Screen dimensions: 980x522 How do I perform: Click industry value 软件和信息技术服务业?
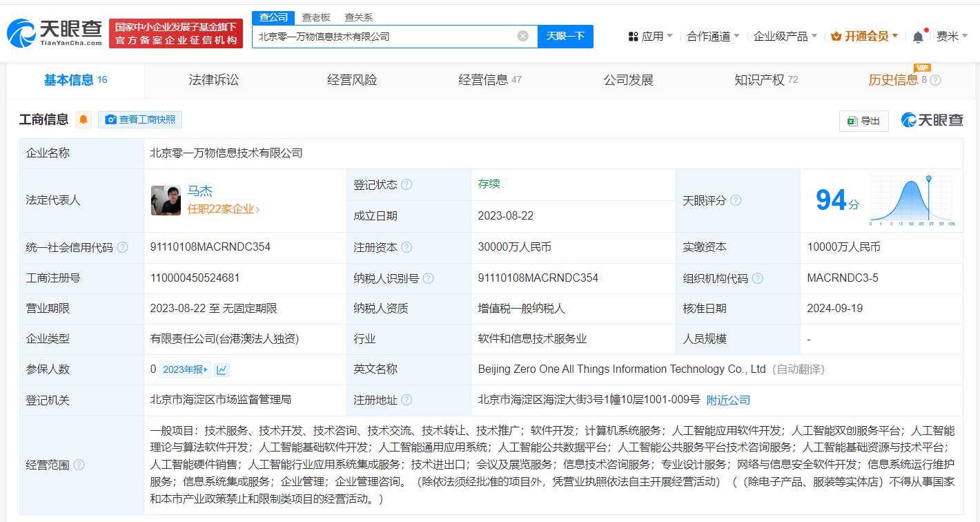(x=532, y=339)
